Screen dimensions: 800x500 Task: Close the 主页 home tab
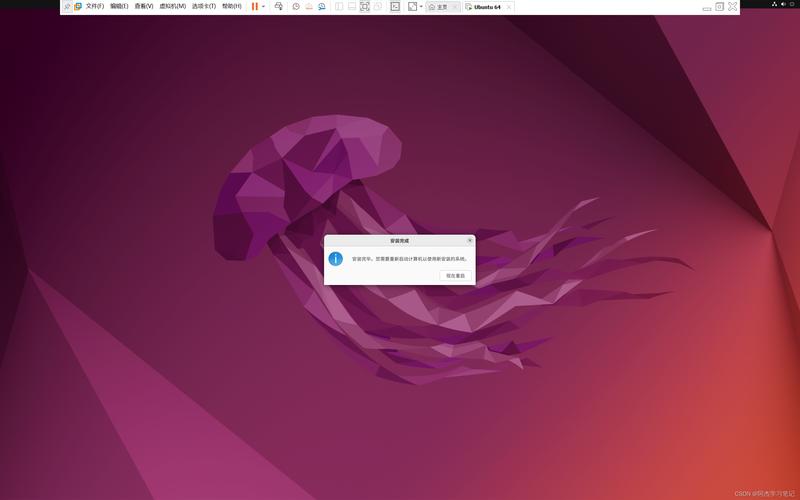point(455,7)
